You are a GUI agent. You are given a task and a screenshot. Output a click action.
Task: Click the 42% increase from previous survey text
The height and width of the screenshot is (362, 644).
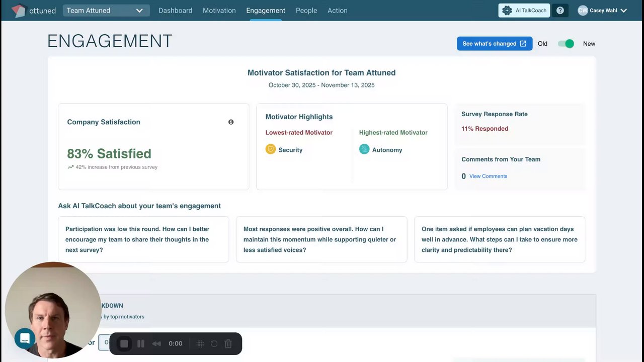(116, 167)
